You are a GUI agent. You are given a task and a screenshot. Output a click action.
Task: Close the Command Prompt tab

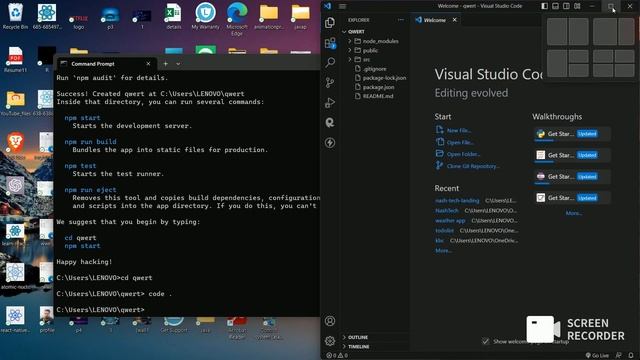(148, 64)
